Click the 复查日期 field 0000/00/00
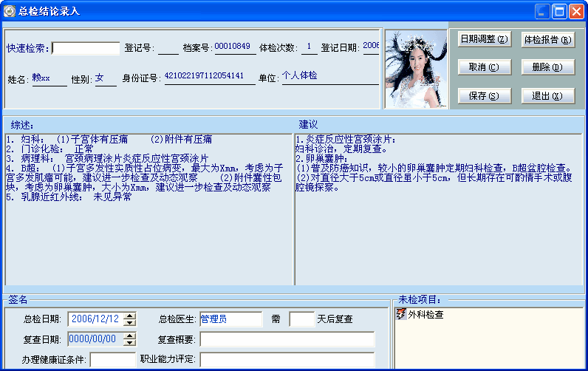Screen dimensions: 588x371 96,339
